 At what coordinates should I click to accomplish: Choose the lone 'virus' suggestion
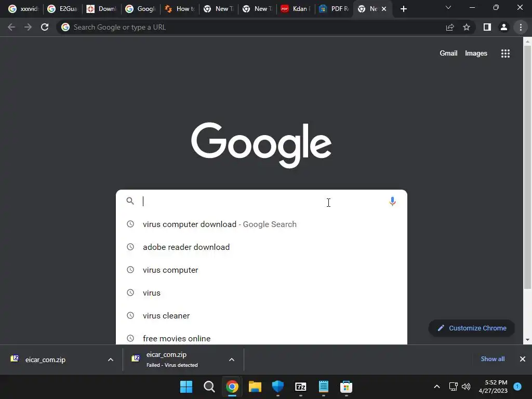(x=261, y=293)
